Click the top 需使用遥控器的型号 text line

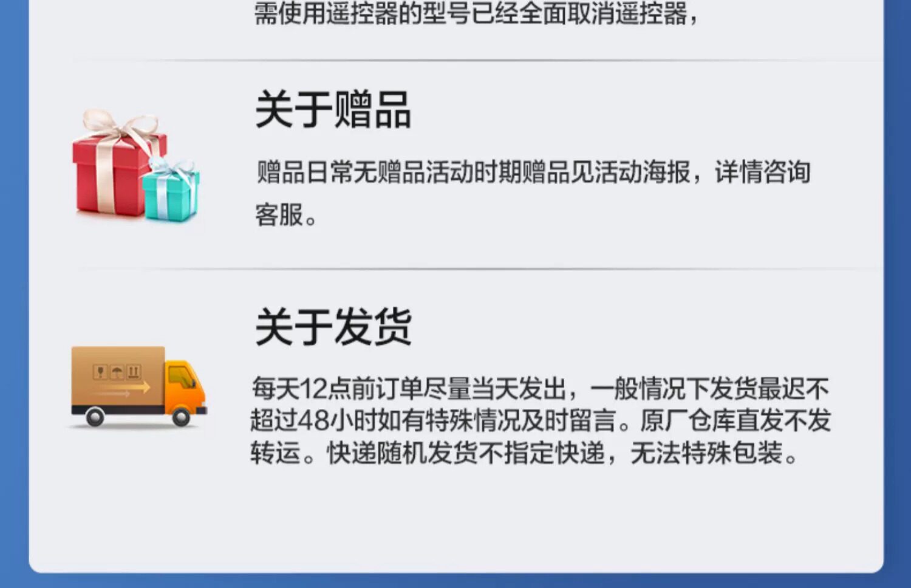click(x=476, y=13)
